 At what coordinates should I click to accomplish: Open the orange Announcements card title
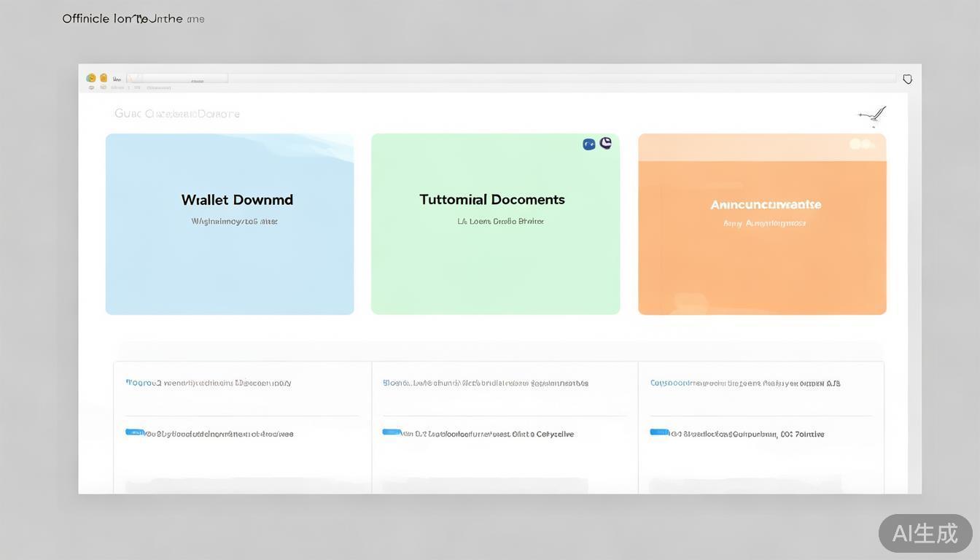(x=766, y=205)
